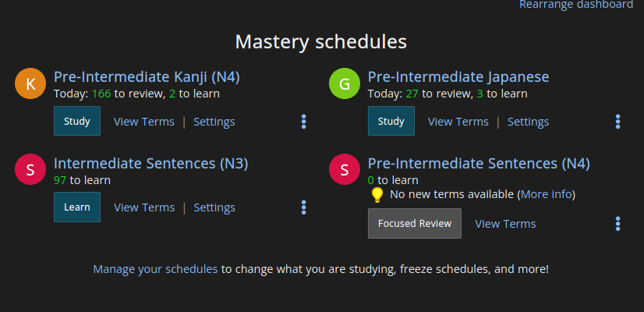644x312 pixels.
Task: Click the red S icon for Pre-Intermediate Sentences (N4)
Action: (344, 169)
